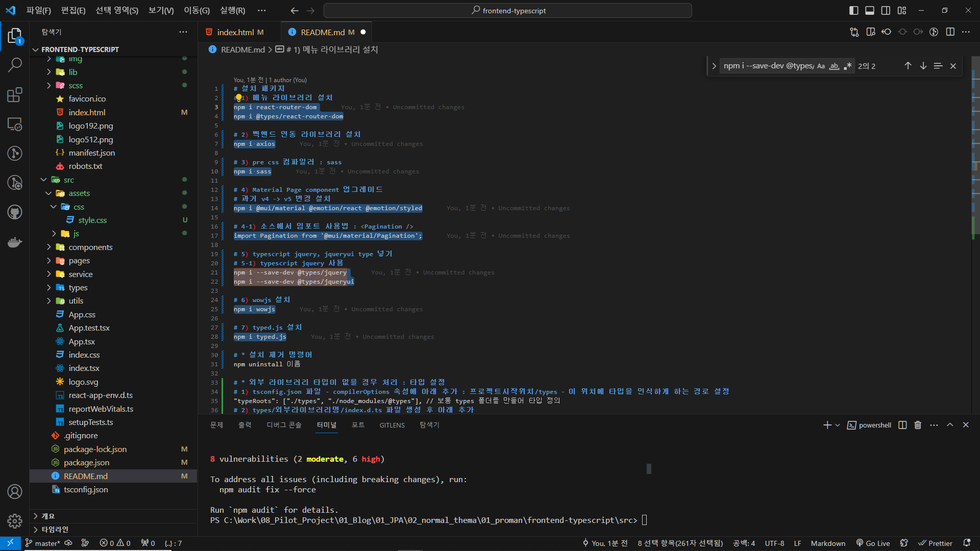
Task: Click the kill terminal trash icon
Action: click(918, 425)
